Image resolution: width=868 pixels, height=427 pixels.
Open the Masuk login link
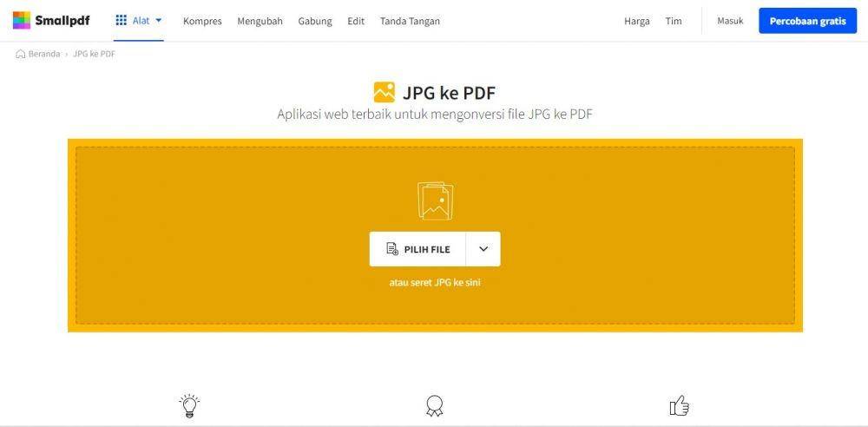[730, 21]
